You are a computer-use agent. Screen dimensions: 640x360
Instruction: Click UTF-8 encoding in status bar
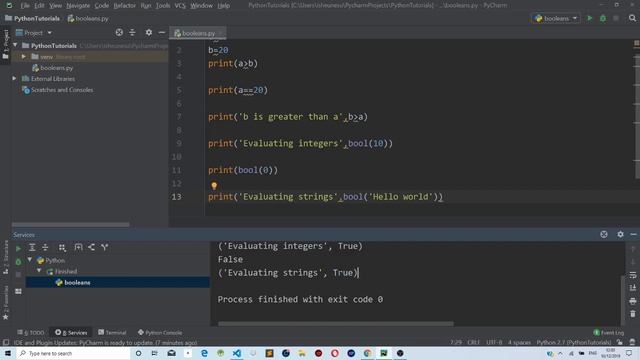(x=494, y=342)
